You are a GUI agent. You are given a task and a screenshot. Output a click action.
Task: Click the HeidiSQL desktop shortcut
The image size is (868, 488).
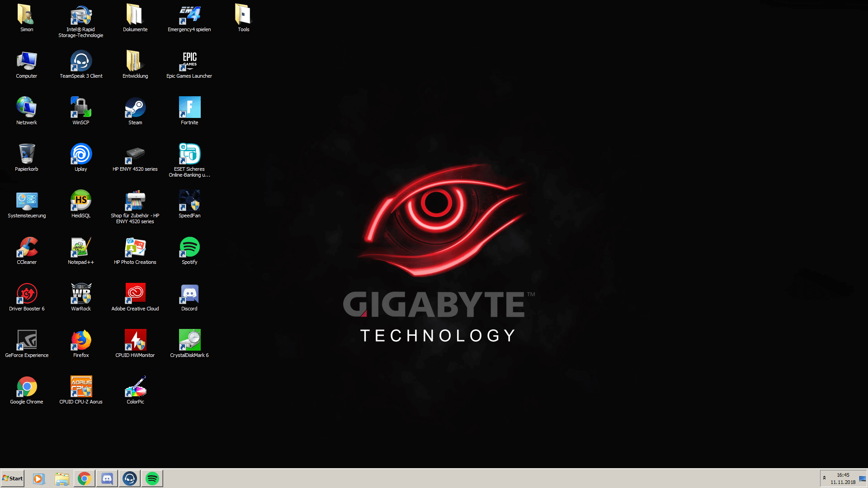click(x=81, y=201)
